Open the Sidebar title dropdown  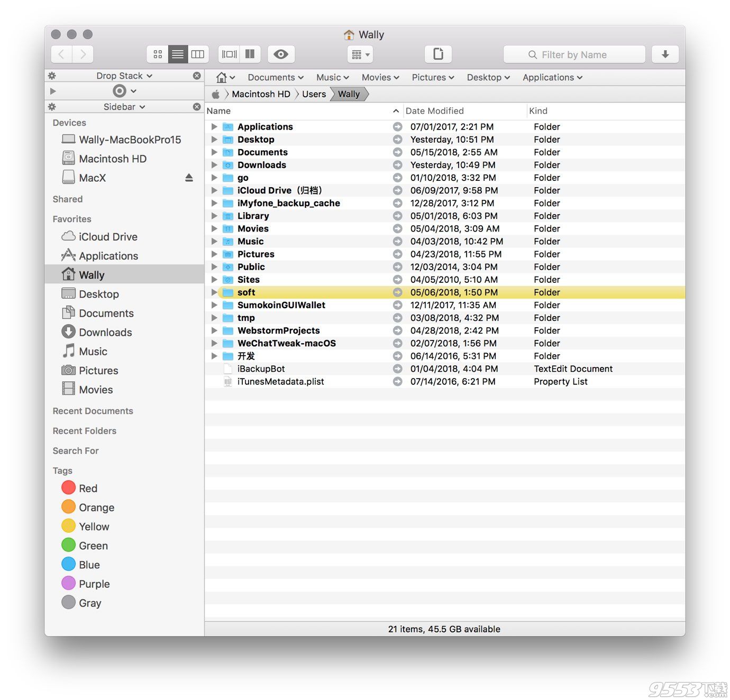coord(124,107)
